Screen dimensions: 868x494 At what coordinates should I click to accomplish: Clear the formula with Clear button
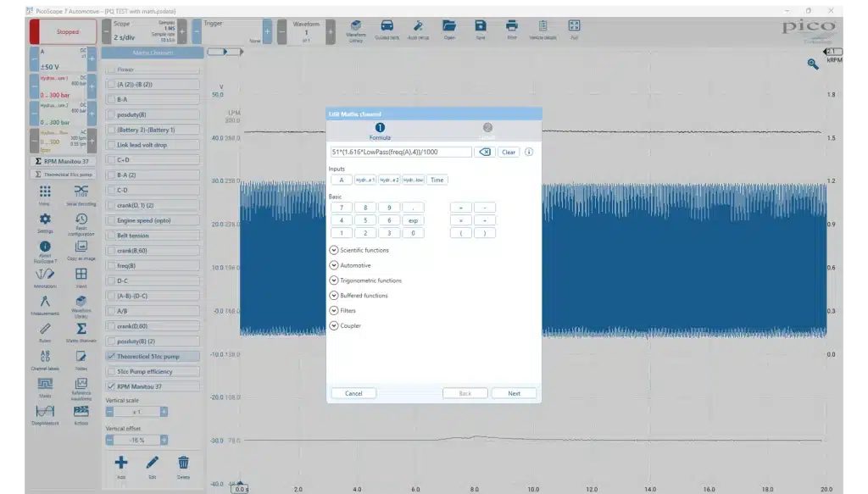click(x=509, y=153)
